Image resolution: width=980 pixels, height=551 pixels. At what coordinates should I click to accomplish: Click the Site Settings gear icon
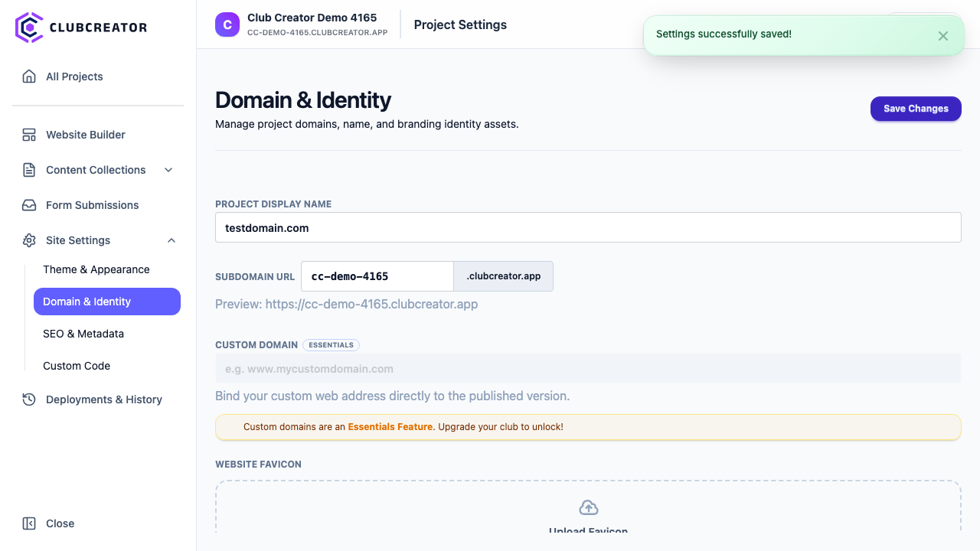click(29, 240)
